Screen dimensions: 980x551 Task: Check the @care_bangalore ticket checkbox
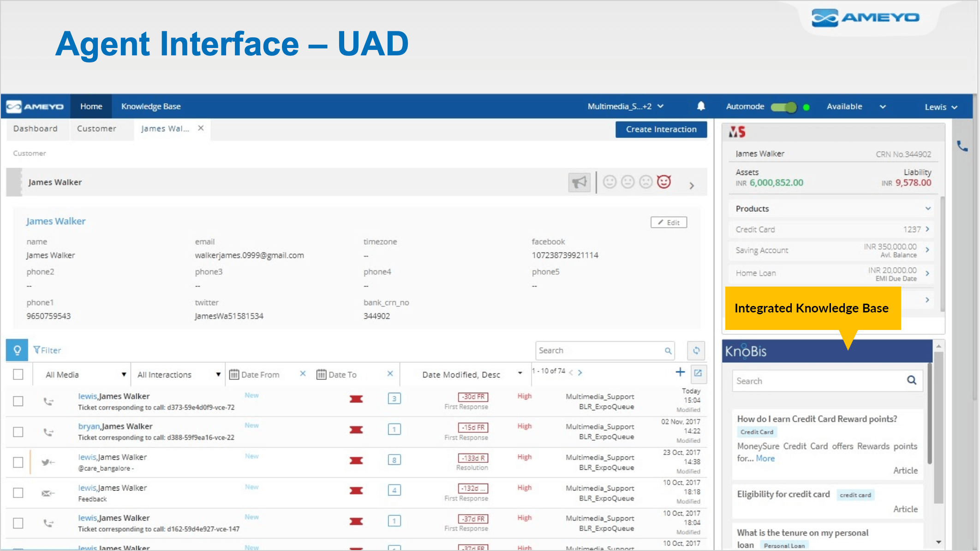(18, 462)
